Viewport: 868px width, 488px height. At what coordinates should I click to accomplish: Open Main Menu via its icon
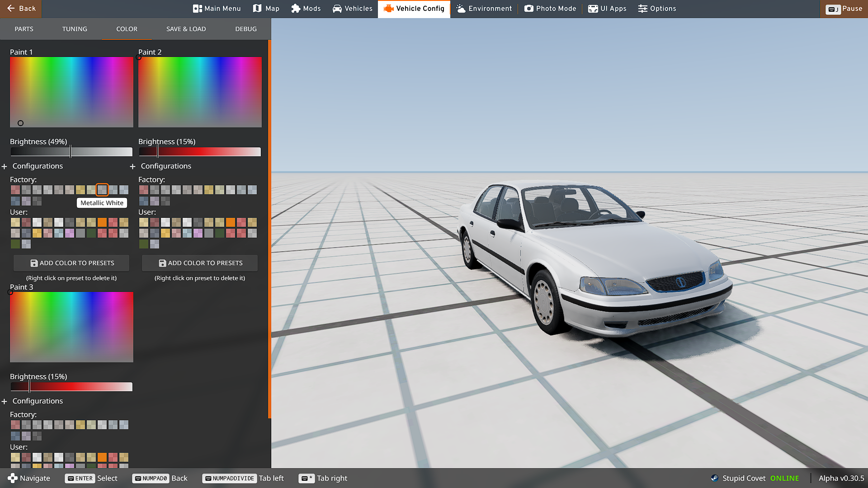197,9
